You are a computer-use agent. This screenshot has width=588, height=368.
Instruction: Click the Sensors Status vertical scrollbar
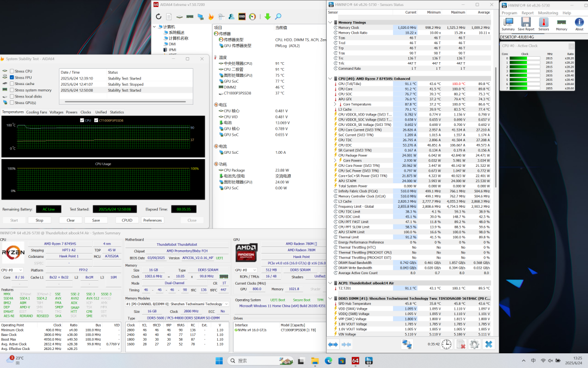[x=496, y=128]
